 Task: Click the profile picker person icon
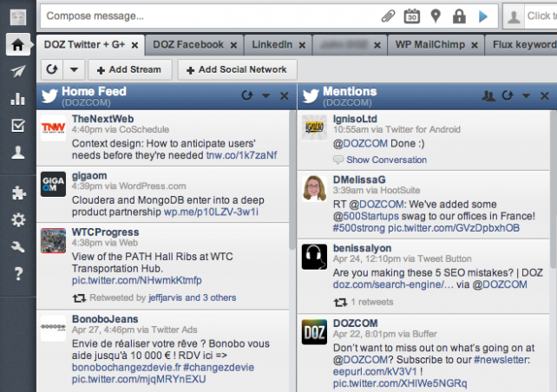pyautogui.click(x=514, y=16)
